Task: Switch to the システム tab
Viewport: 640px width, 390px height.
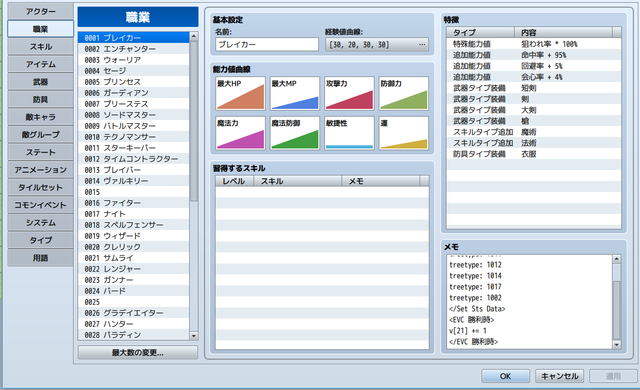Action: [x=40, y=222]
